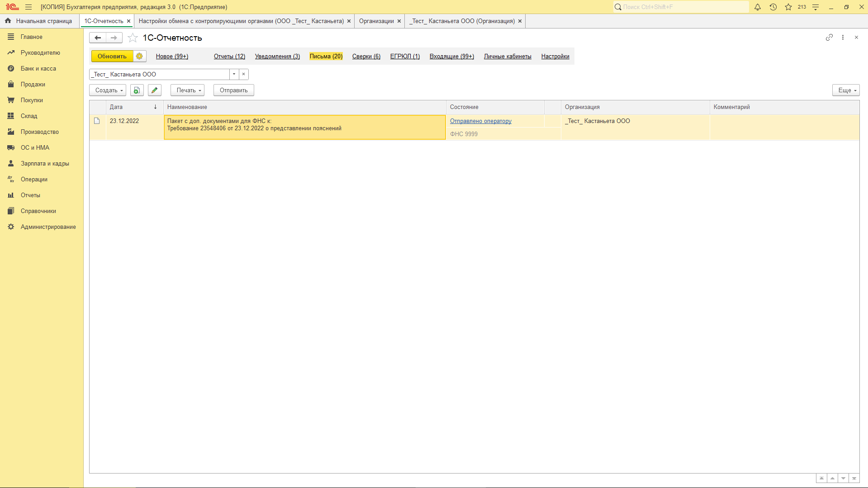Open the Печать dropdown menu

coord(188,90)
